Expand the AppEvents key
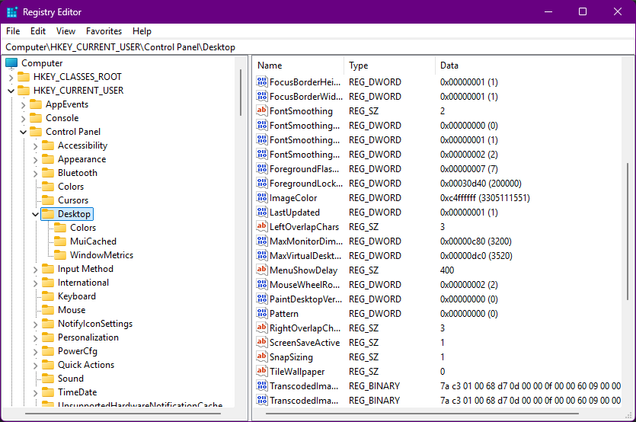The height and width of the screenshot is (422, 636). [x=23, y=105]
